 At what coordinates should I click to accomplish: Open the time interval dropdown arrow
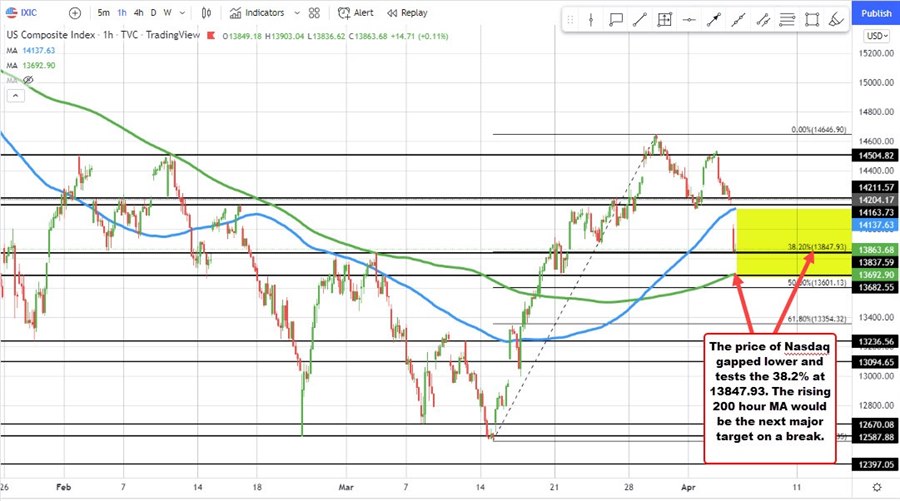click(182, 13)
